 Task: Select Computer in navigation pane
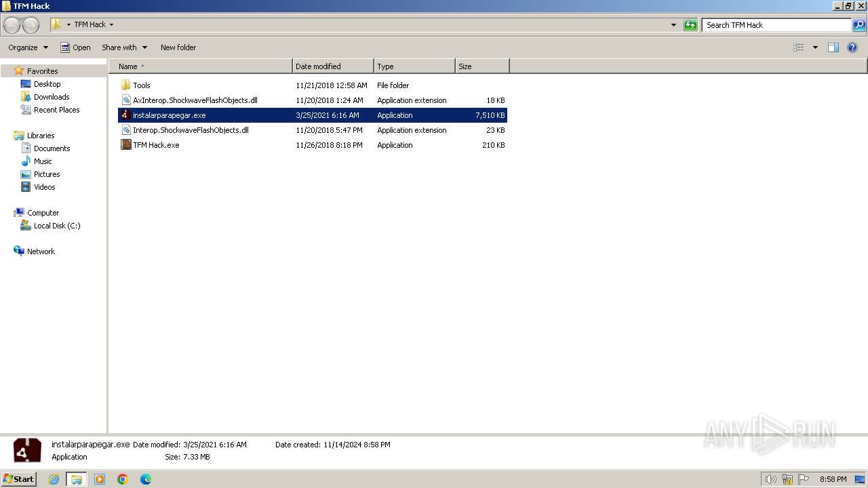tap(43, 213)
